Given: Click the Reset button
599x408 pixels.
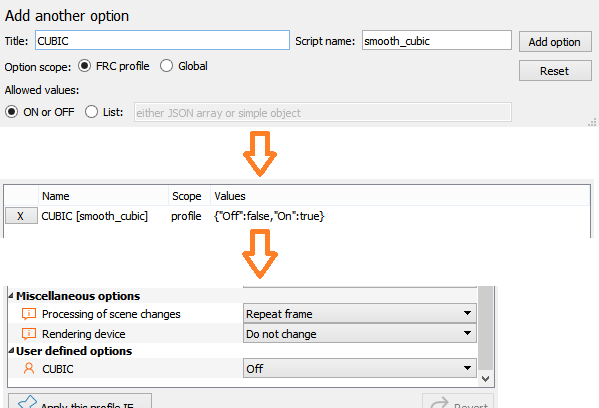Looking at the screenshot, I should [x=555, y=71].
